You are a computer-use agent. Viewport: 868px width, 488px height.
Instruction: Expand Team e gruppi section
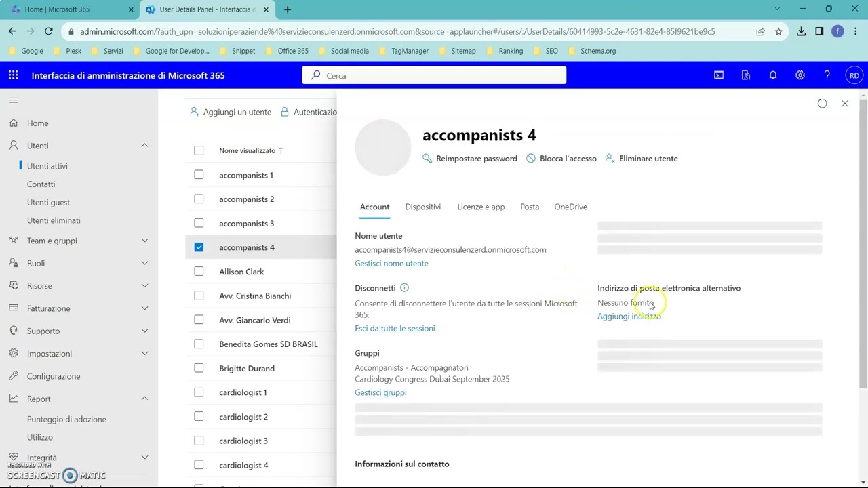coord(144,241)
